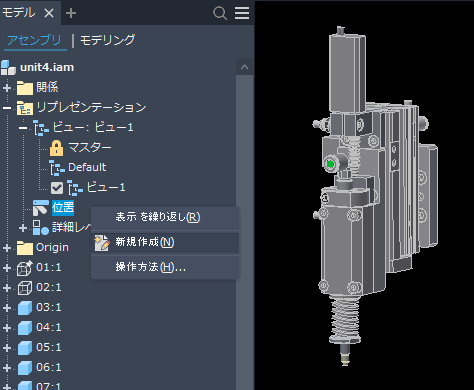This screenshot has width=474, height=390.
Task: Select the 02:1 component label
Action: click(49, 287)
